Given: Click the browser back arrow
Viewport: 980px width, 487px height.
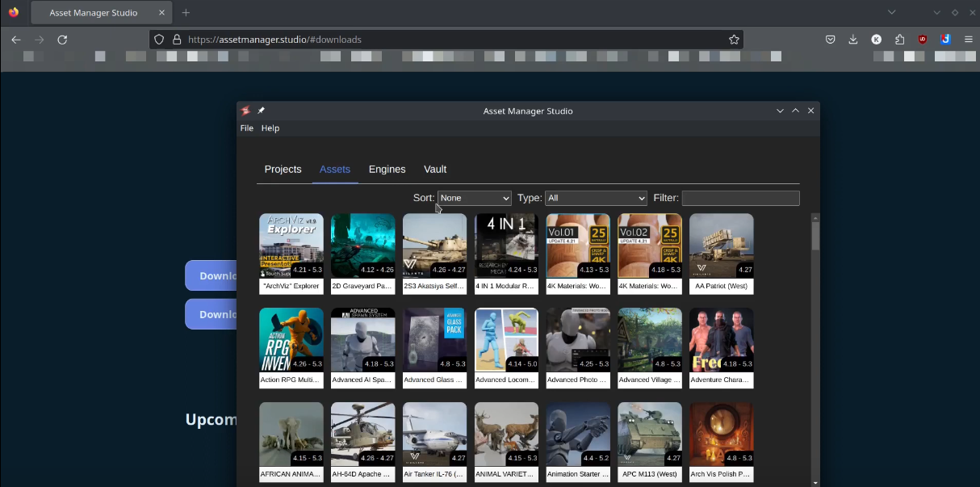Looking at the screenshot, I should [16, 40].
